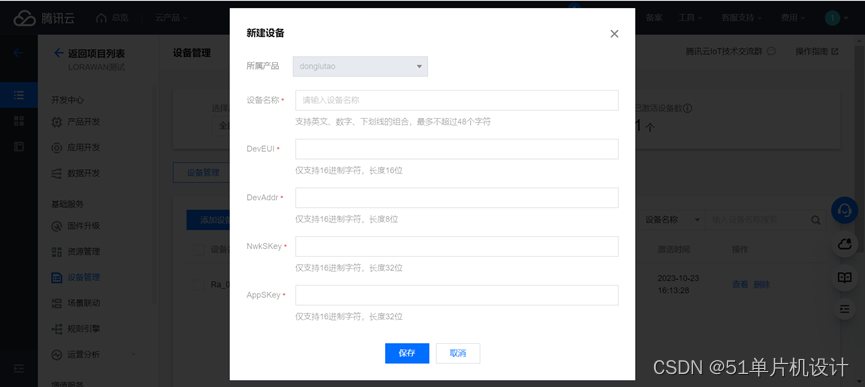Click the 激活时间 column header
Image resolution: width=865 pixels, height=387 pixels.
(673, 250)
